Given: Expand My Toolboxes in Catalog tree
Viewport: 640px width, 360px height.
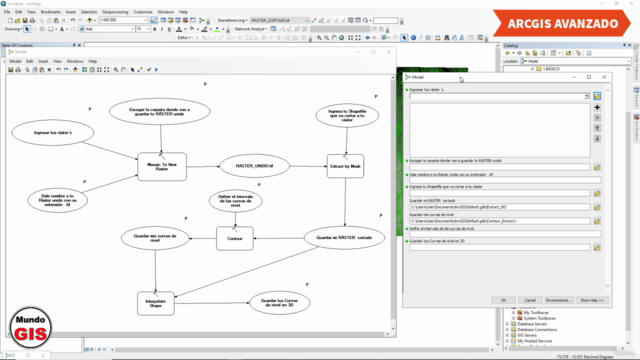Looking at the screenshot, I should 513,313.
